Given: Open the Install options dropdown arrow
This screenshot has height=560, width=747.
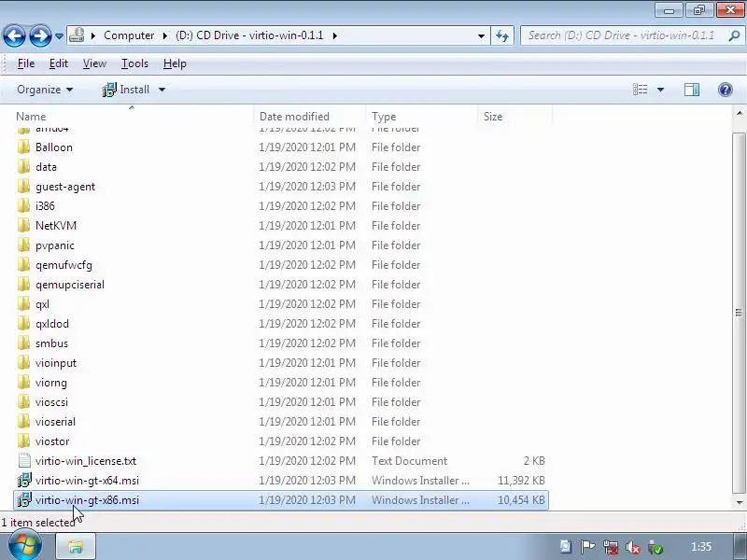Looking at the screenshot, I should click(x=162, y=90).
